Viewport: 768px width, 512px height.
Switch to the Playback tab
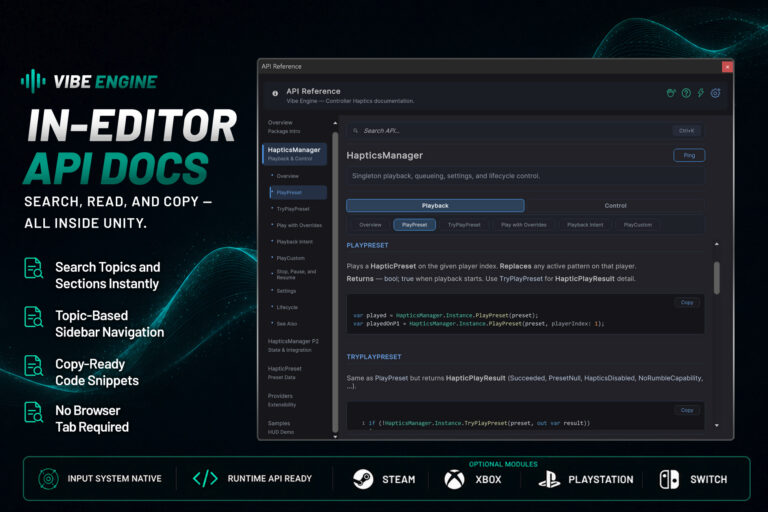(435, 205)
